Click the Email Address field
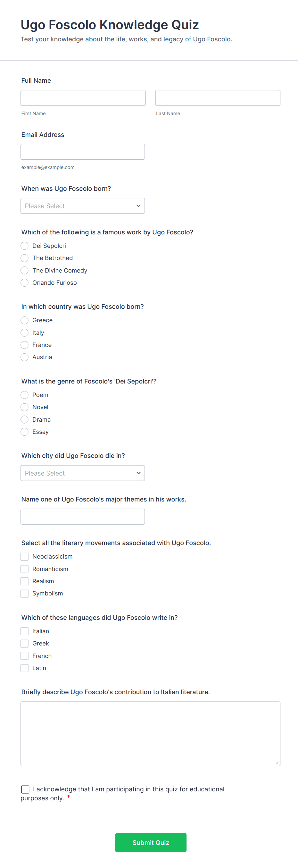Screen dimensions: 298x868 click(82, 152)
